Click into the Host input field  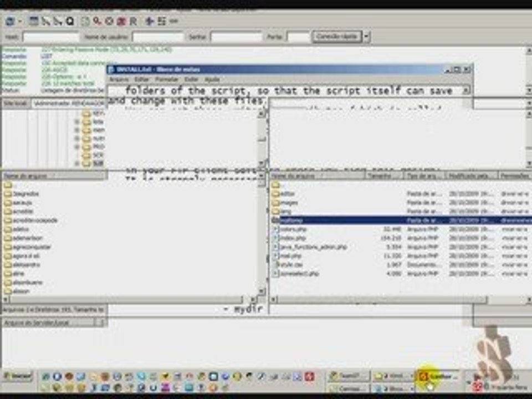coord(50,37)
